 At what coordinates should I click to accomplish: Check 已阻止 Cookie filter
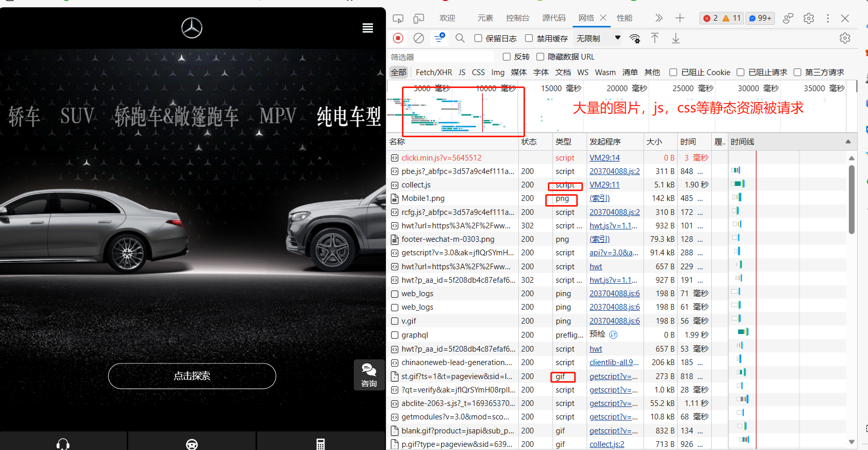[x=673, y=72]
